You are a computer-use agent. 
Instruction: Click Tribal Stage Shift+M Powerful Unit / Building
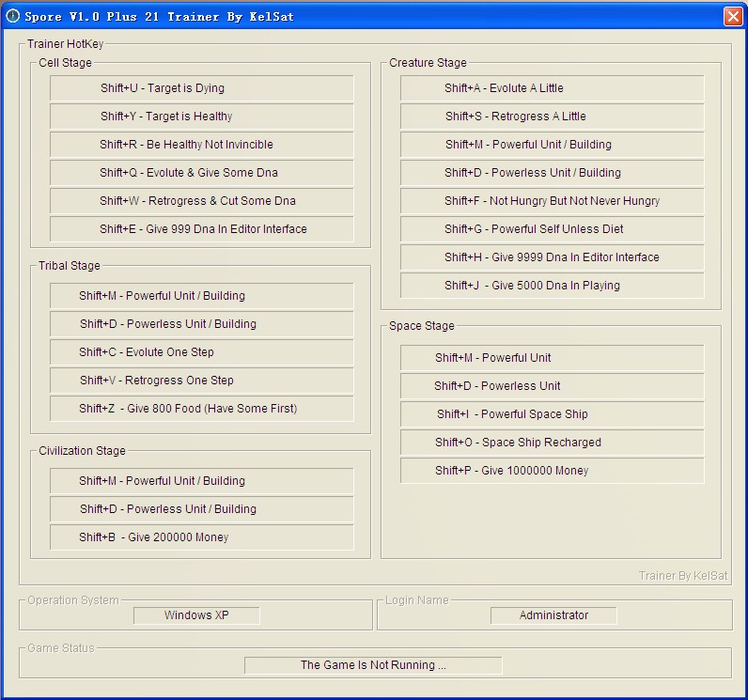[202, 296]
